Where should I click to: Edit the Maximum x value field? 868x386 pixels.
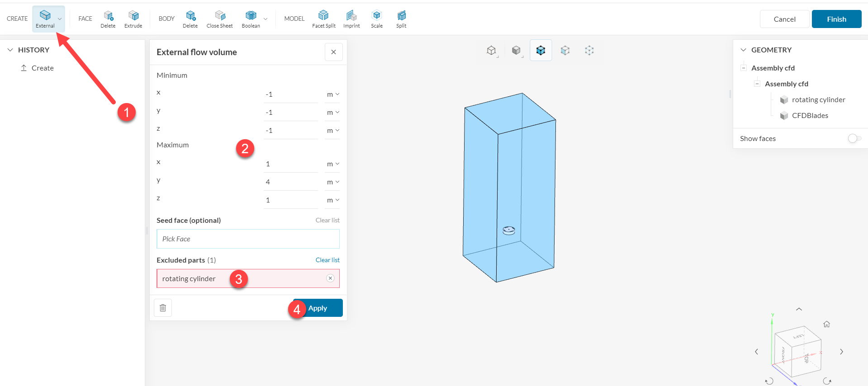pyautogui.click(x=291, y=164)
